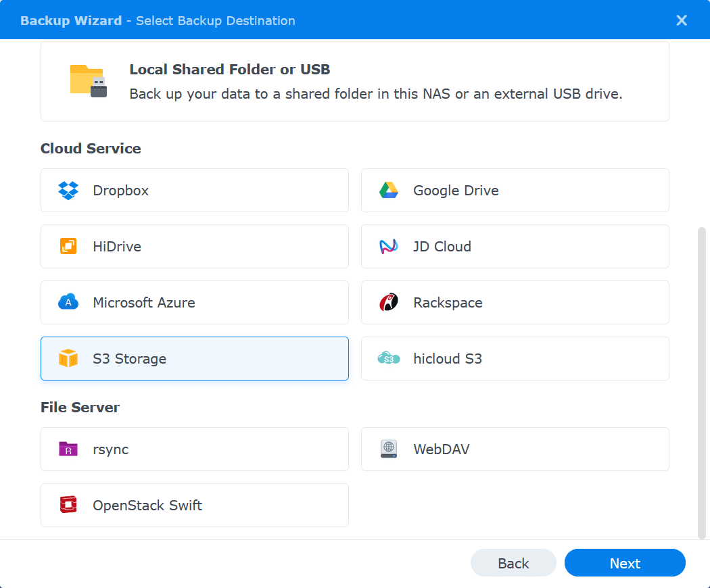The image size is (710, 588).
Task: Select Microsoft Azure as destination
Action: coord(194,302)
